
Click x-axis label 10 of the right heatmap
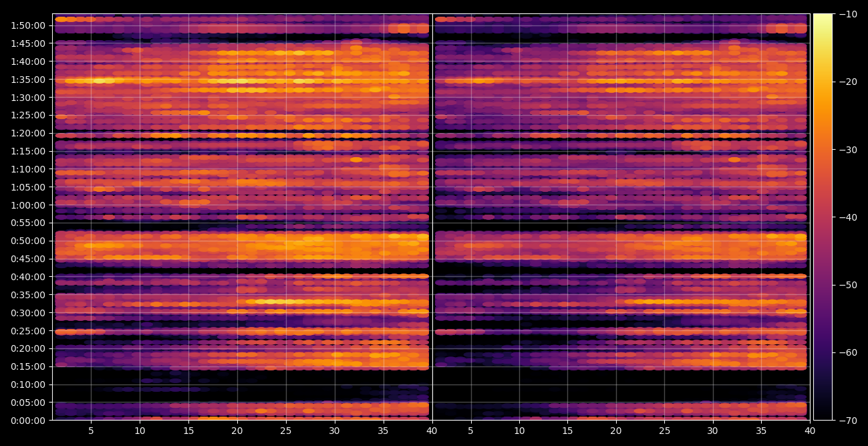[x=519, y=431]
